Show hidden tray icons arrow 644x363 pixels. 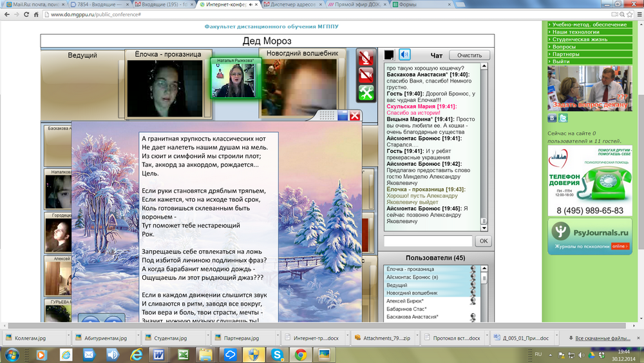550,355
